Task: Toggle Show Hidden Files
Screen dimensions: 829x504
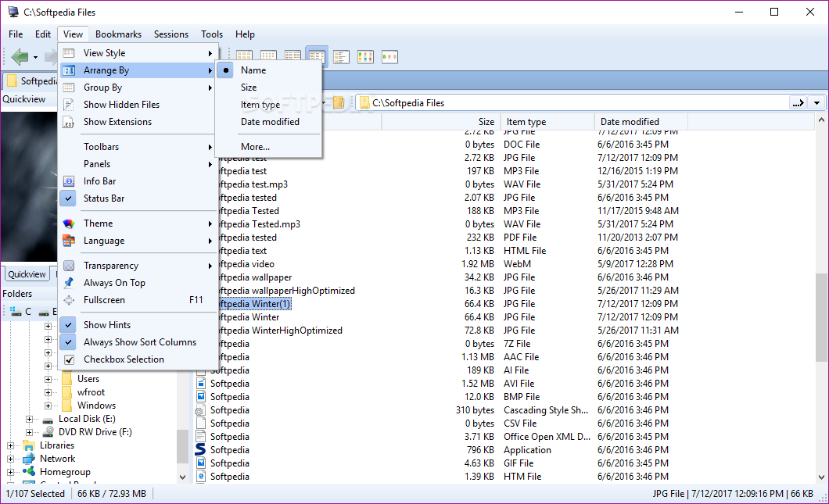Action: tap(138, 105)
